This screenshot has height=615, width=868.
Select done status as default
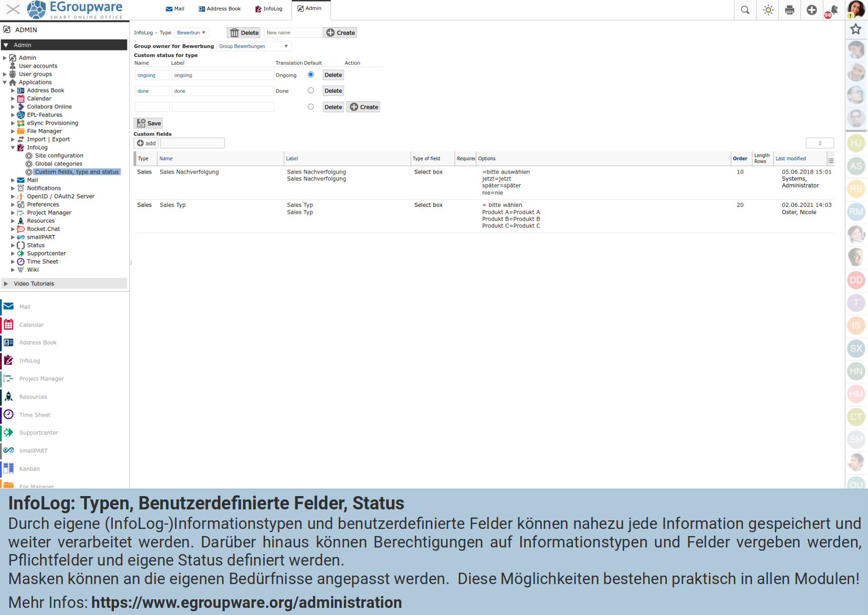pos(311,90)
